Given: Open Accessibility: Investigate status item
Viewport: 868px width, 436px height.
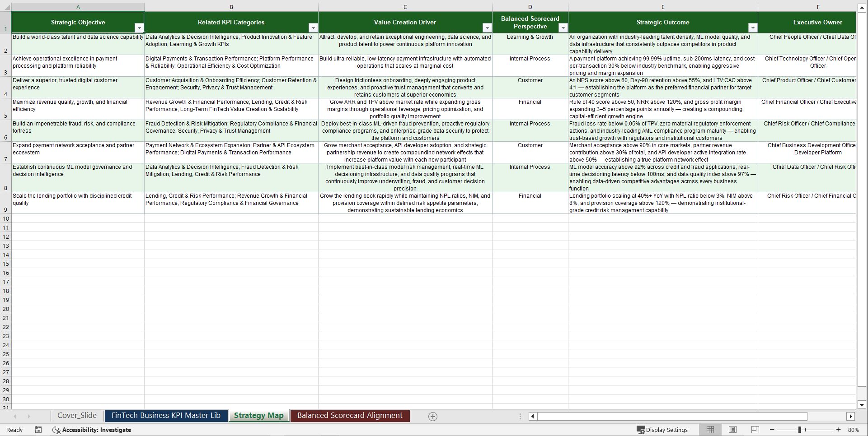Looking at the screenshot, I should click(92, 430).
